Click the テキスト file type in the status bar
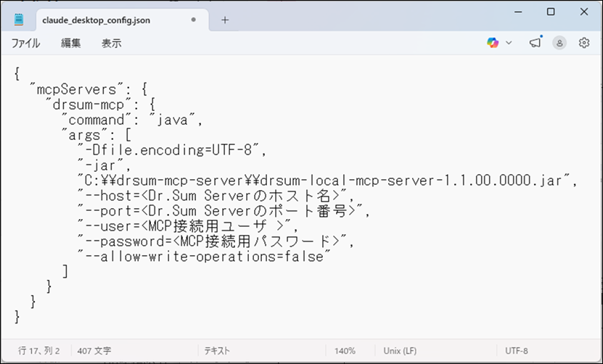Viewport: 603px width, 364px height. coord(217,350)
